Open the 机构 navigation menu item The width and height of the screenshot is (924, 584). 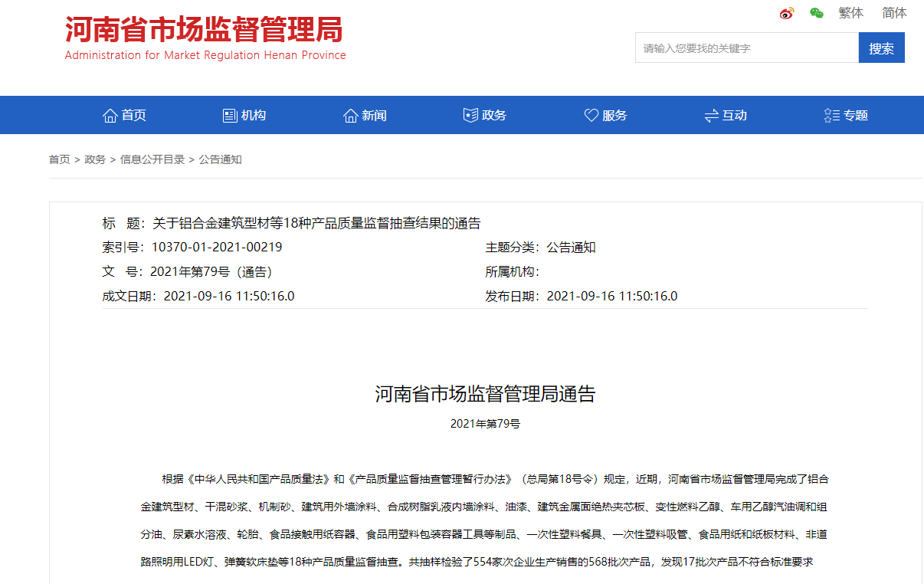point(254,116)
